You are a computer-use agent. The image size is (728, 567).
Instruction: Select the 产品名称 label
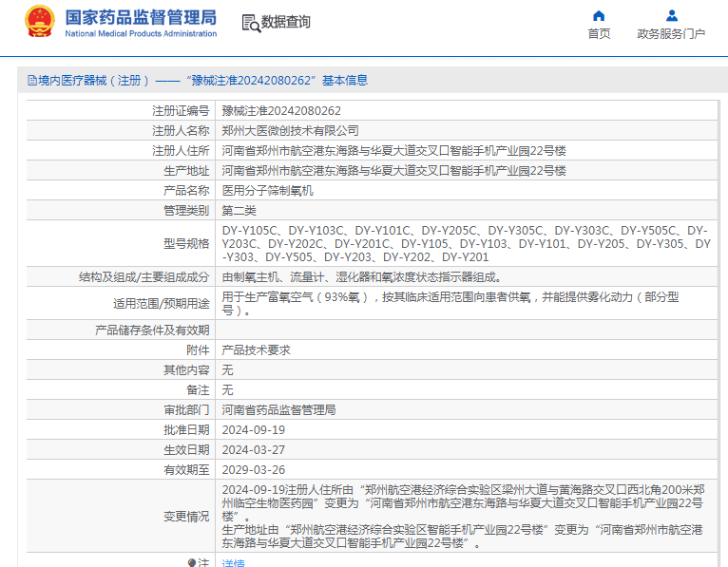coord(186,191)
